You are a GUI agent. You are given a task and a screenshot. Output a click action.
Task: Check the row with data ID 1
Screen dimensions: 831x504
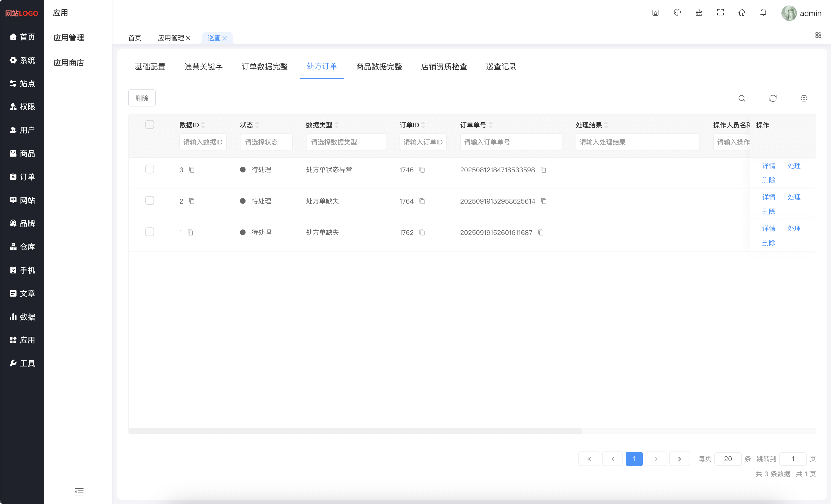[149, 232]
